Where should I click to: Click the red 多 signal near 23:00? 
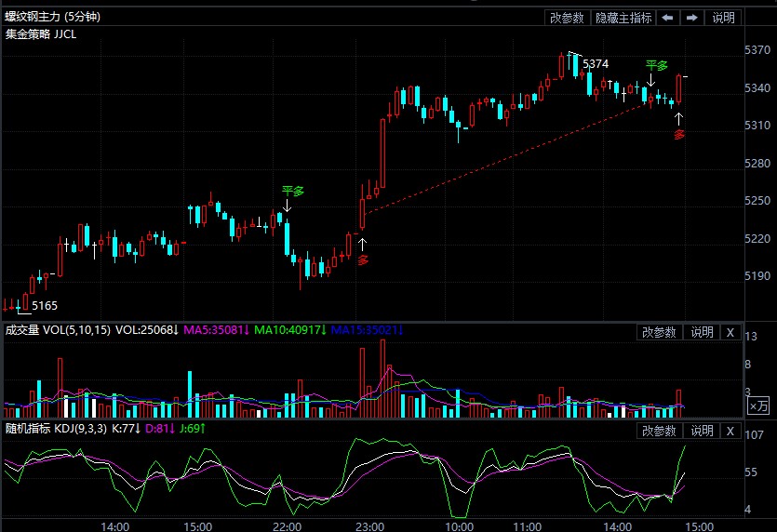[x=363, y=259]
